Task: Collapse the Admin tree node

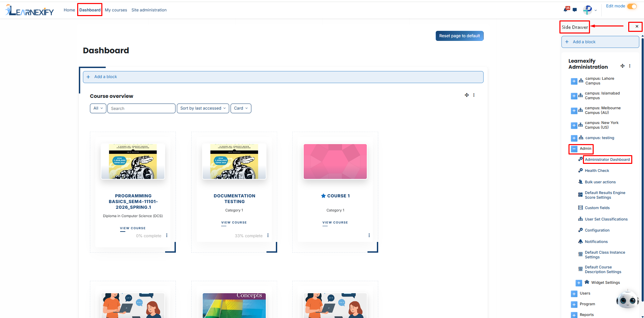Action: [x=574, y=149]
